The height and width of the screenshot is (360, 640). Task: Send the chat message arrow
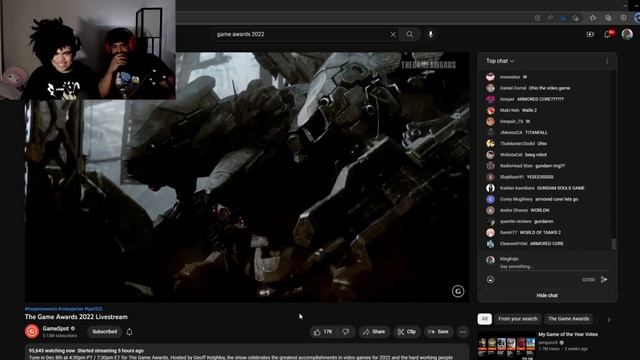pyautogui.click(x=604, y=280)
